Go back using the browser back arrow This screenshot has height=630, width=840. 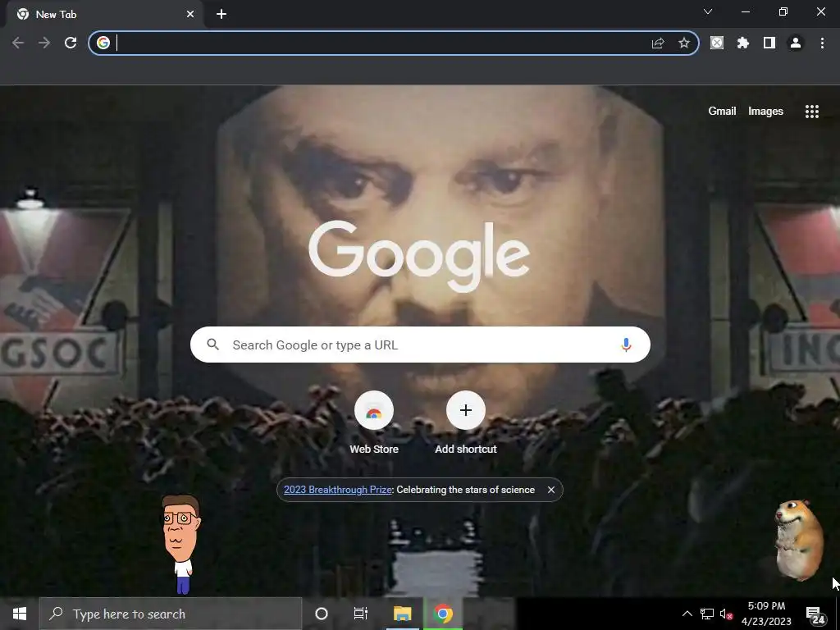click(18, 43)
